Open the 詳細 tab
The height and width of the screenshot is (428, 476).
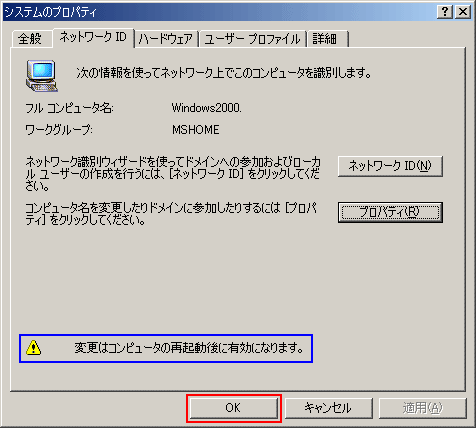point(327,39)
